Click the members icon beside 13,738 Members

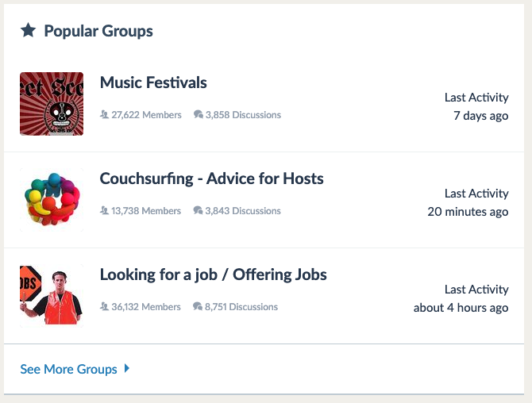coord(104,210)
